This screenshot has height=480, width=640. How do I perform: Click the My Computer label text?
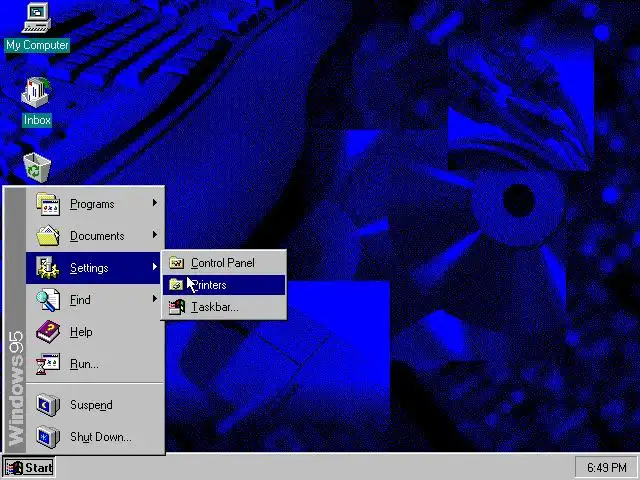click(37, 45)
